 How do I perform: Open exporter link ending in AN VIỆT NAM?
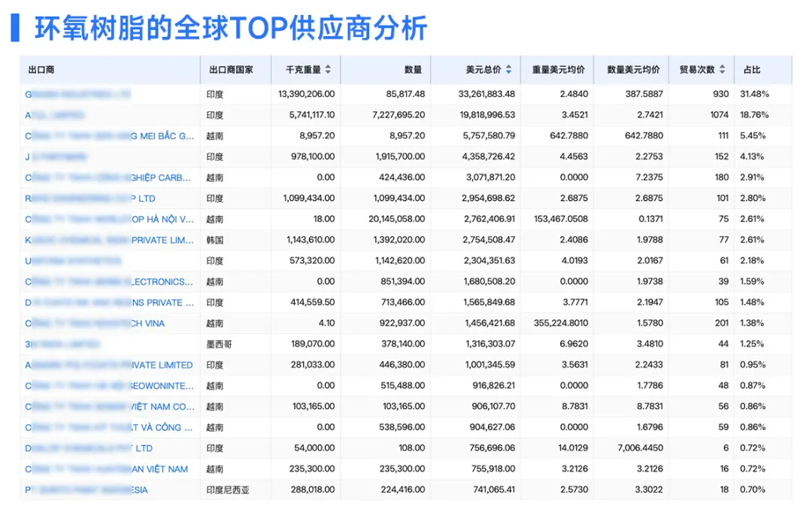106,469
